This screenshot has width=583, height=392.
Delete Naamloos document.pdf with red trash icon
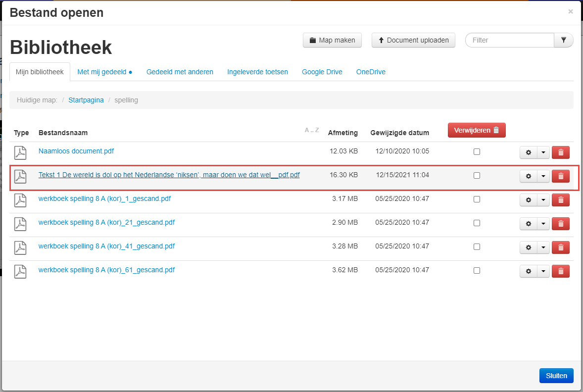[561, 152]
